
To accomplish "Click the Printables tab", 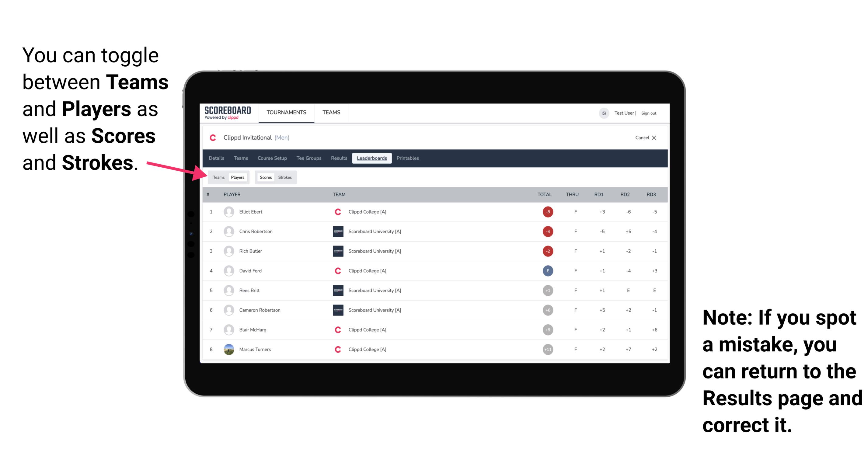I will tap(408, 158).
